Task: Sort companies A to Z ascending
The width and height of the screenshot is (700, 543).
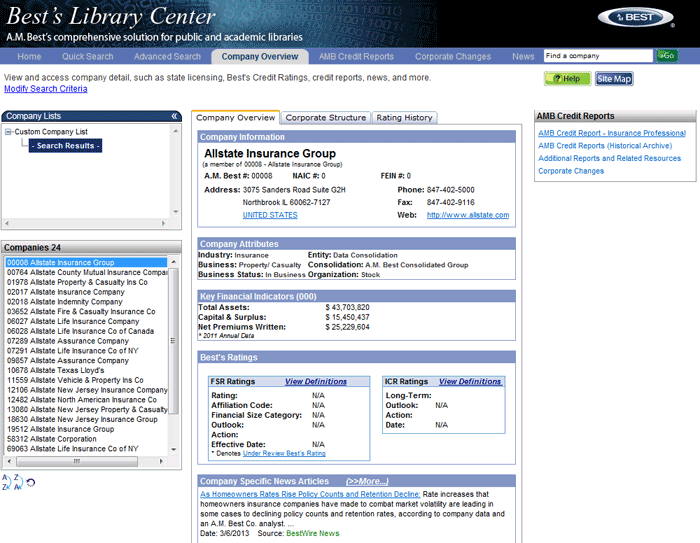Action: click(6, 482)
